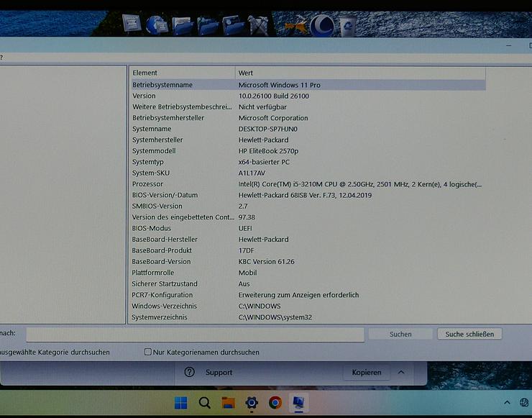The width and height of the screenshot is (532, 418).
Task: Open the globe with monitor dock icon
Action: pos(157,24)
